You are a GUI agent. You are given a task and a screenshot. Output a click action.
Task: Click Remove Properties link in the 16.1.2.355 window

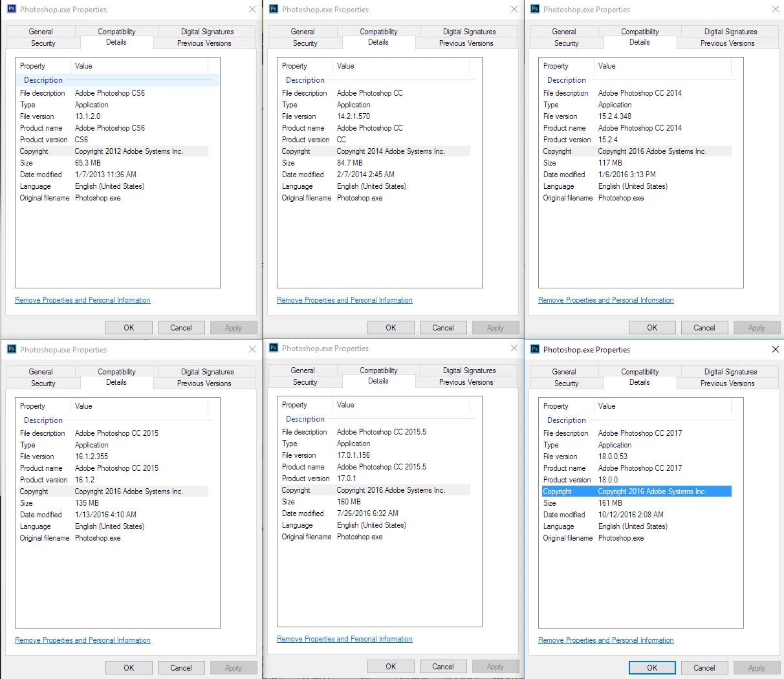pos(83,640)
